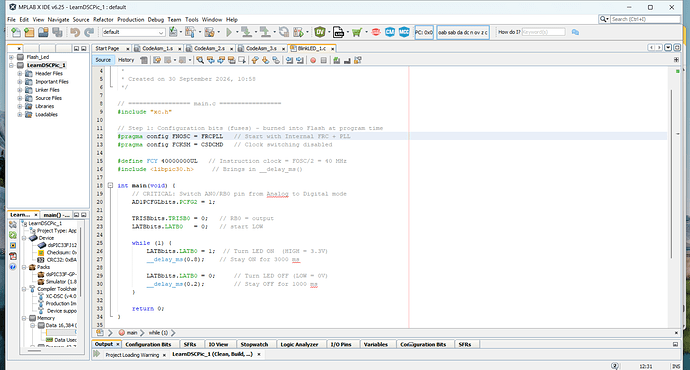Click the dashboard refresh green icon
The image size is (690, 370).
pos(13,235)
